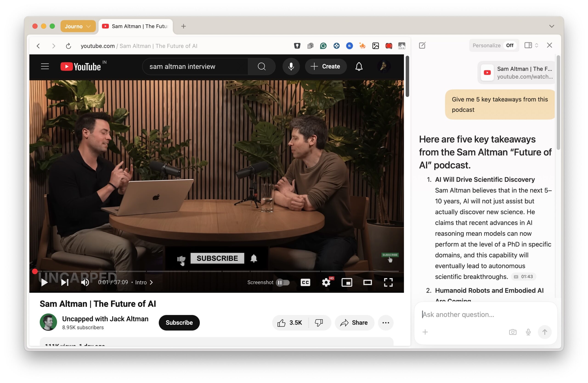Open video settings gear
The image size is (588, 383).
326,282
